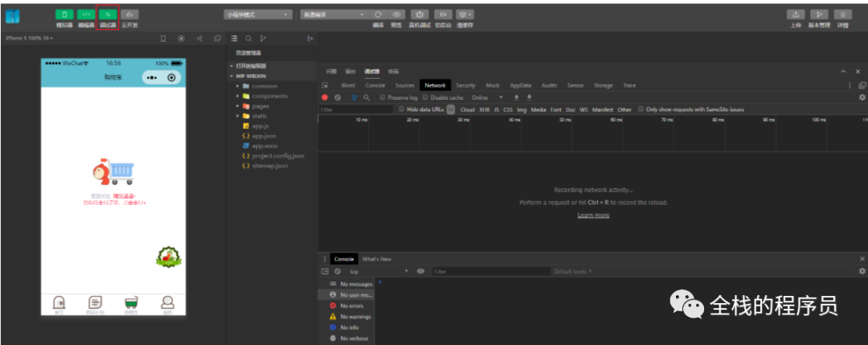Clear console with the ban icon
868x345 pixels.
click(x=337, y=271)
